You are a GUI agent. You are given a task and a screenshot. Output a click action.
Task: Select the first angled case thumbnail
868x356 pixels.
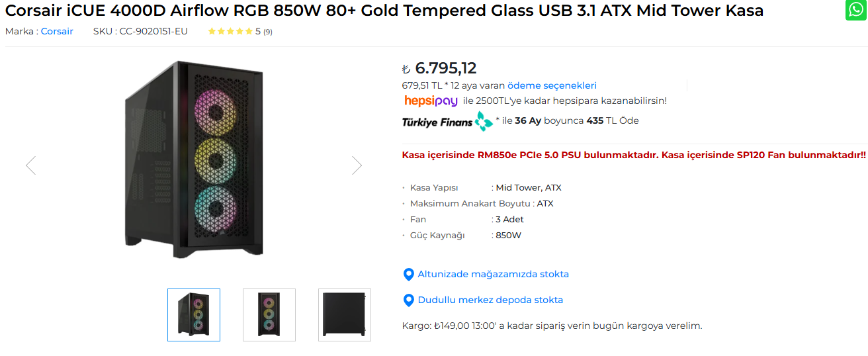coord(194,315)
